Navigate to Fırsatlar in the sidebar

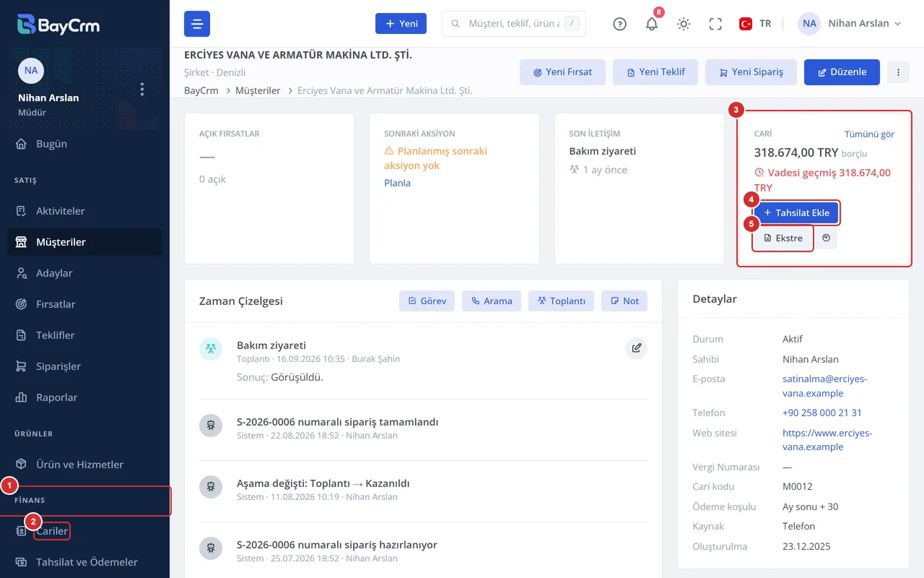pos(84,304)
